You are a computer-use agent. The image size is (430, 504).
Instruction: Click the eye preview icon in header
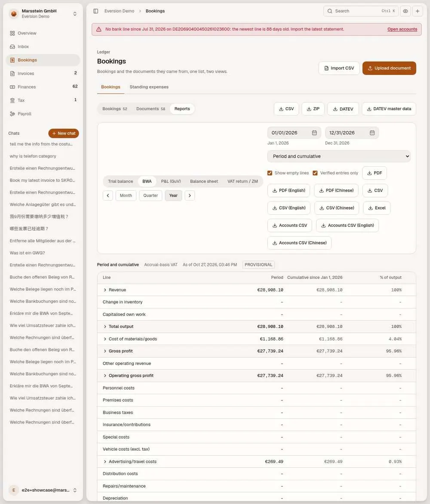click(x=405, y=11)
